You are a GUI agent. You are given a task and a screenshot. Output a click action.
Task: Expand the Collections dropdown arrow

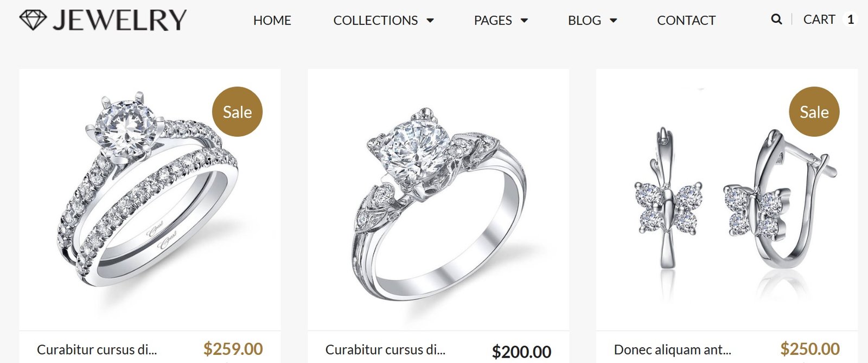[x=430, y=21]
